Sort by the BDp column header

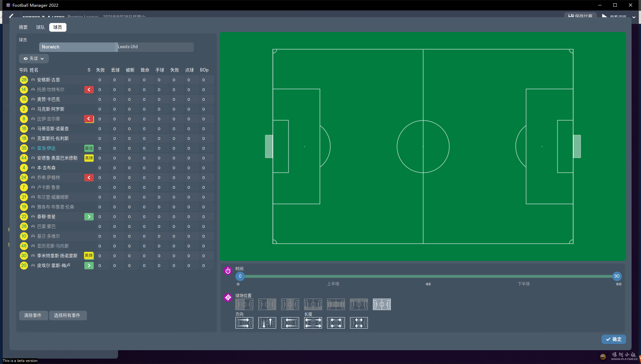[x=204, y=70]
